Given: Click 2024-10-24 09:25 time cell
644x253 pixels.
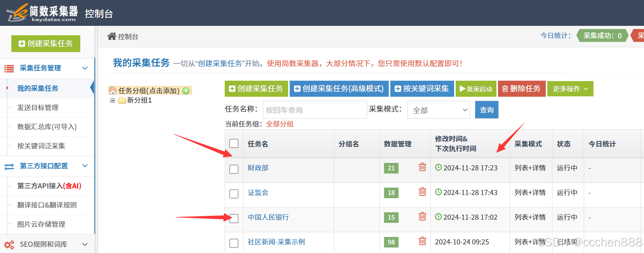Looking at the screenshot, I should (x=462, y=242).
